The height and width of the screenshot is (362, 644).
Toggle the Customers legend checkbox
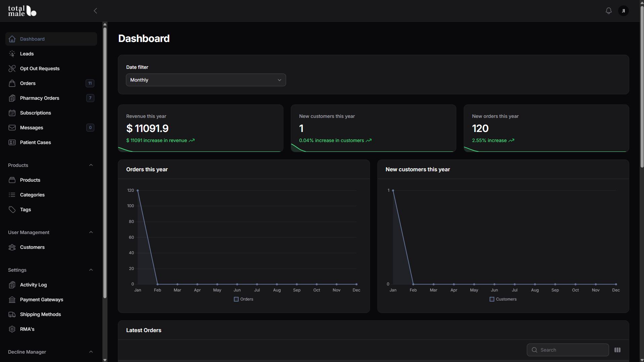point(492,299)
